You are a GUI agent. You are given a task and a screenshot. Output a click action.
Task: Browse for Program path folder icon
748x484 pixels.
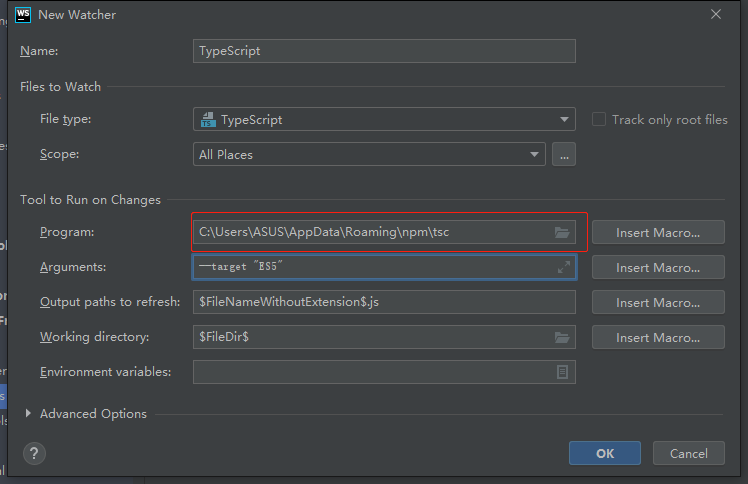click(x=562, y=232)
